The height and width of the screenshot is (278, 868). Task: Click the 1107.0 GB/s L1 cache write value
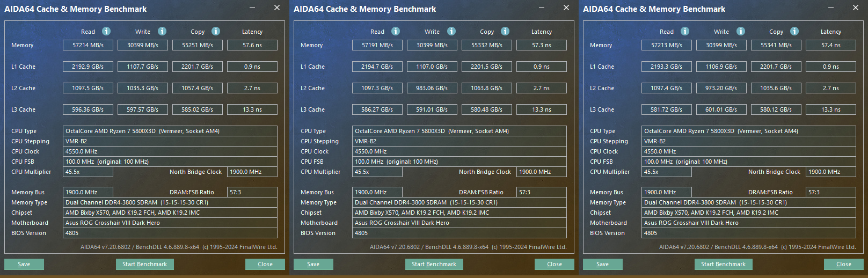pyautogui.click(x=432, y=67)
